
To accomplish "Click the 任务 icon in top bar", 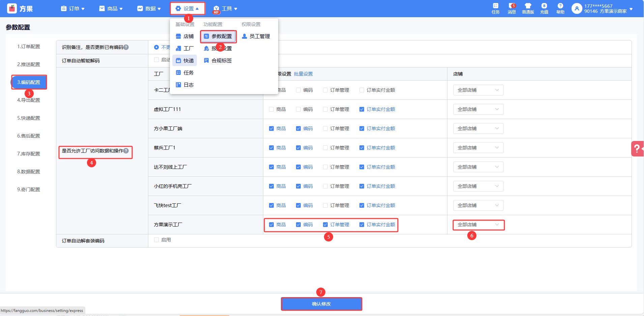I will tap(495, 8).
